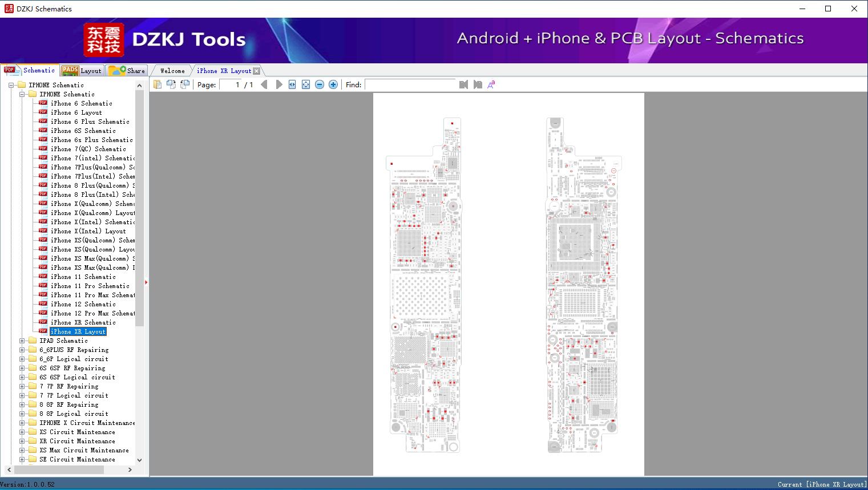The height and width of the screenshot is (490, 868).
Task: Click the folder icon of XR Circuit Maintenance
Action: (33, 441)
